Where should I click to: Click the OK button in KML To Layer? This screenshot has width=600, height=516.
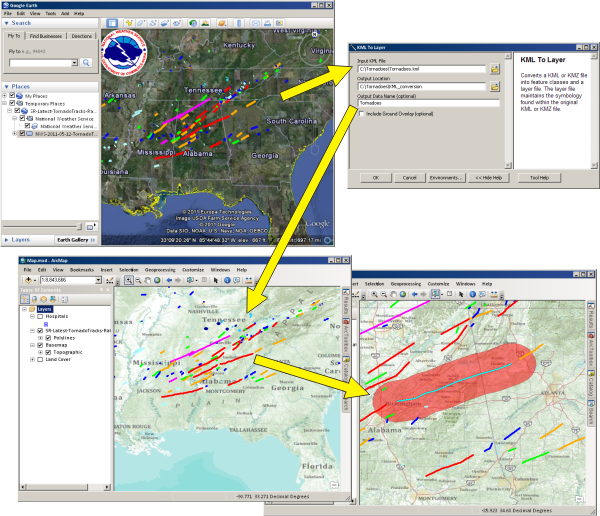point(375,177)
